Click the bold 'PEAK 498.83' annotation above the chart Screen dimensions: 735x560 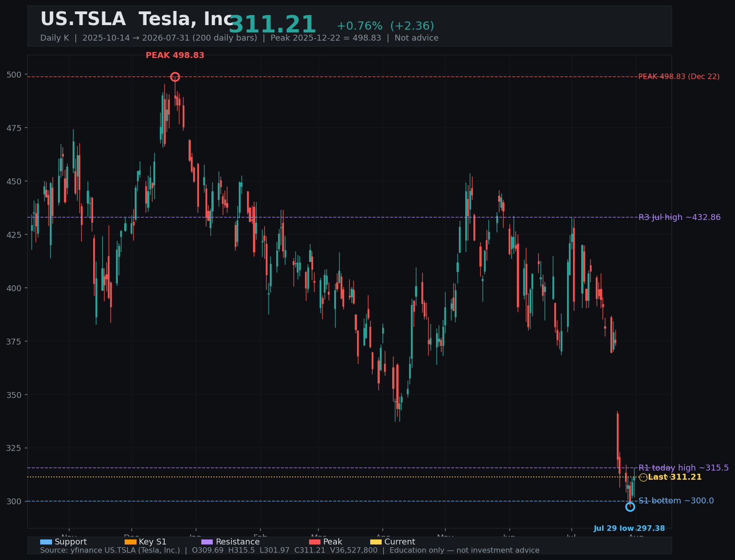(175, 55)
